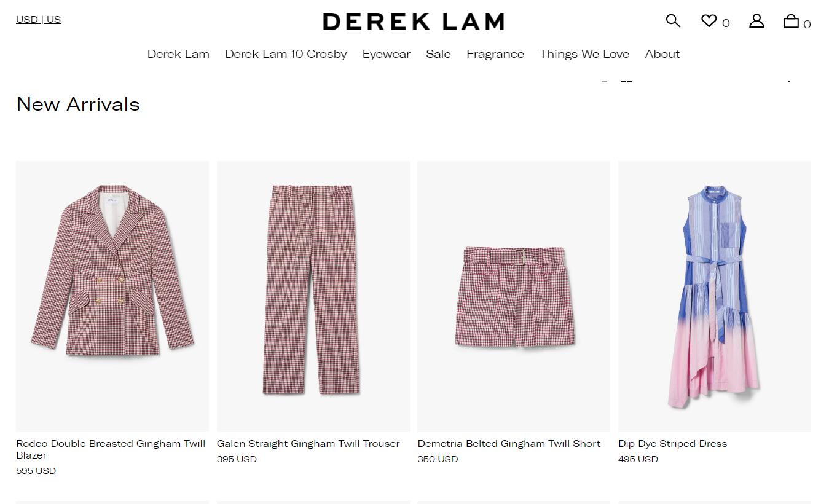
Task: Open the search magnifier icon
Action: tap(673, 21)
